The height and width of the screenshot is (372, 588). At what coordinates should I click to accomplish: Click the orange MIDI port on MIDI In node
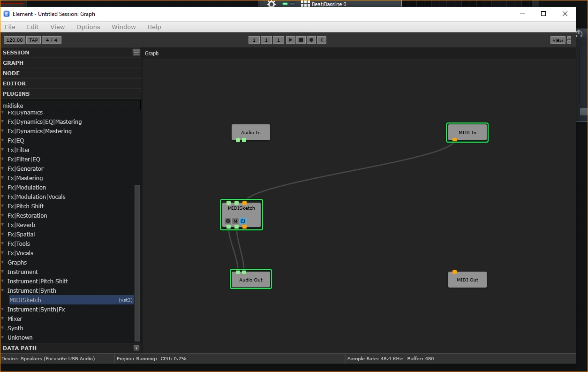click(x=454, y=139)
